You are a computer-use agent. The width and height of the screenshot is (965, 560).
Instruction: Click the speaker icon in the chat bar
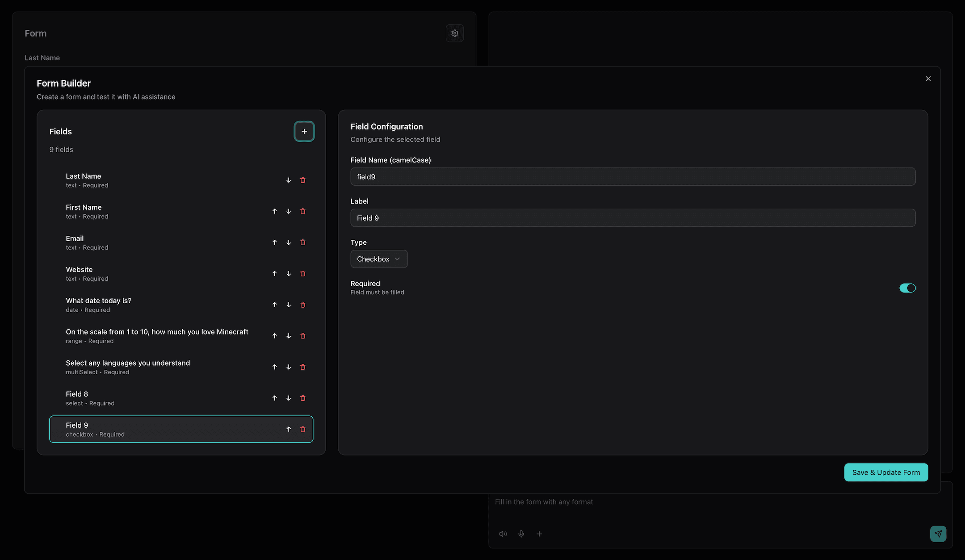pos(503,534)
